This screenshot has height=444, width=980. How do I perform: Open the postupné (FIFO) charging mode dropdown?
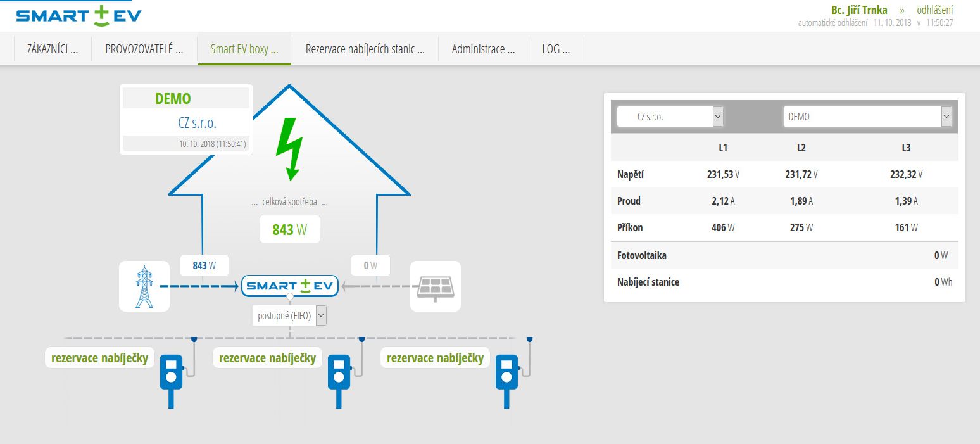(x=289, y=315)
